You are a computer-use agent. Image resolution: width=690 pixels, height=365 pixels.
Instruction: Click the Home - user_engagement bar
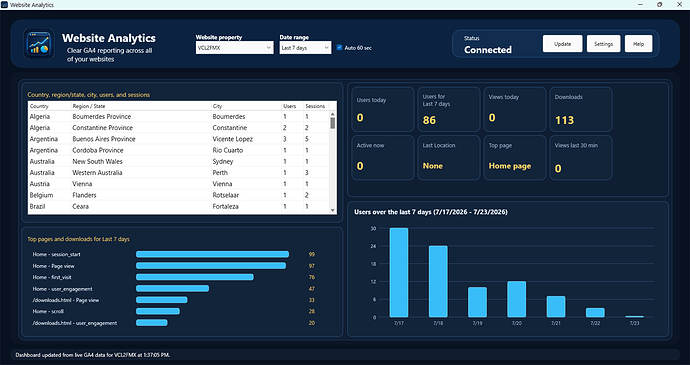[x=172, y=288]
